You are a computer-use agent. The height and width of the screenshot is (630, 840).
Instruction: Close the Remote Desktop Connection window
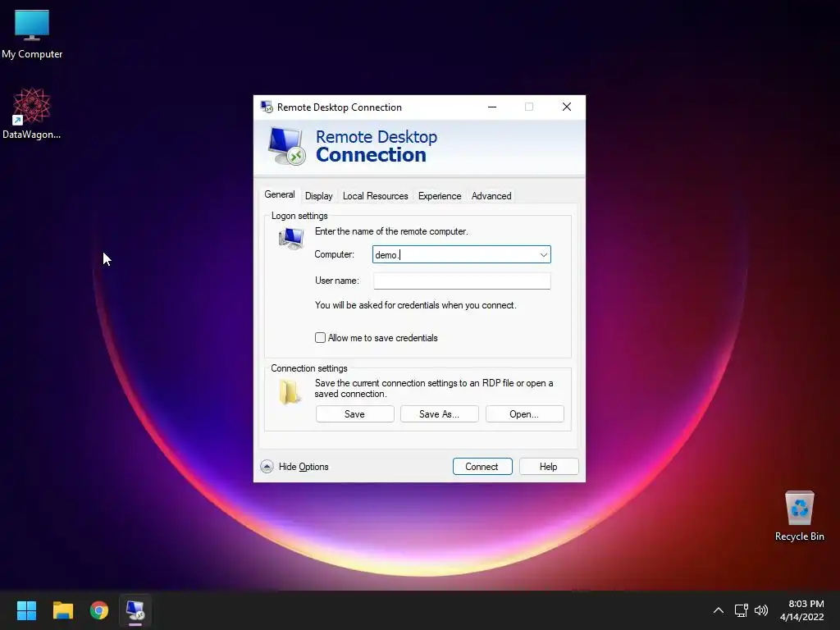567,107
